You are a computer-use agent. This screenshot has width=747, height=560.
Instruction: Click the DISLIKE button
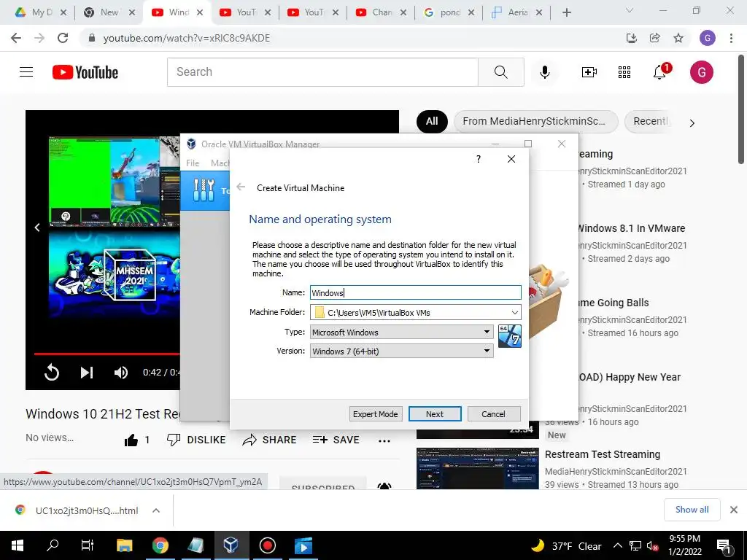[x=196, y=440]
